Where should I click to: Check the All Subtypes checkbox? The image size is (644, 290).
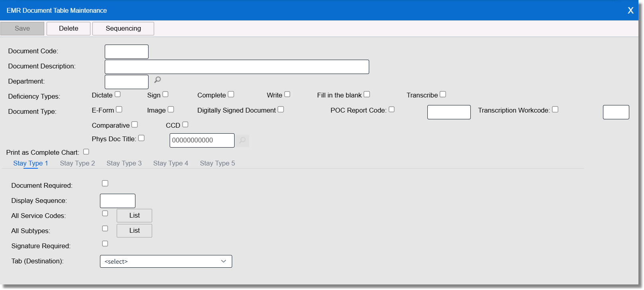tap(105, 228)
